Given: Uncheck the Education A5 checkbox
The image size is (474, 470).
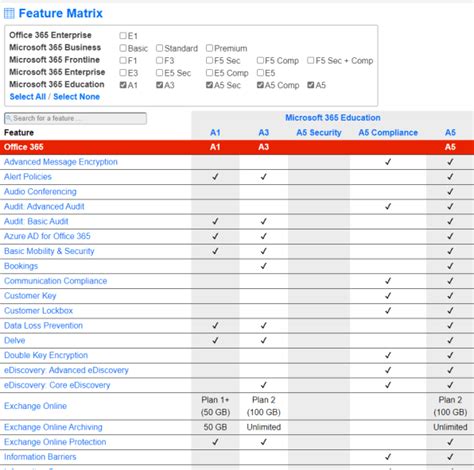Looking at the screenshot, I should coord(311,85).
